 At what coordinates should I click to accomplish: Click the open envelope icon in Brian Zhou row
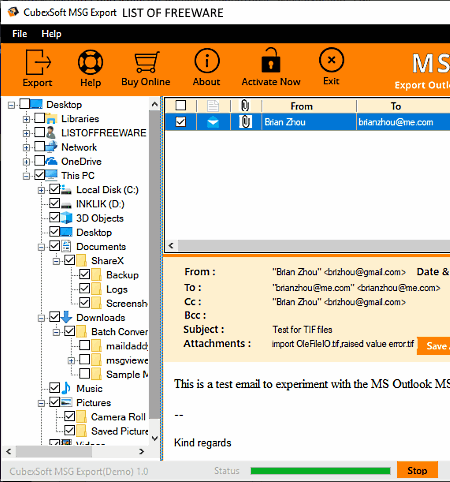pos(213,122)
